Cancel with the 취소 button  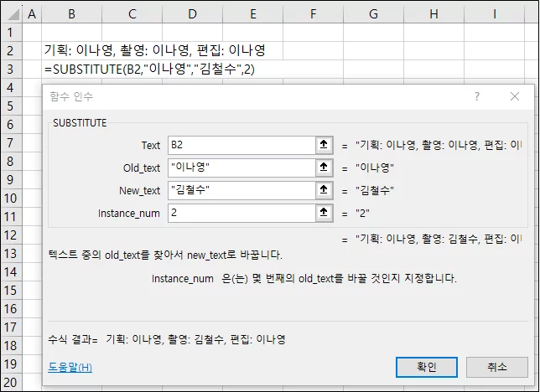coord(497,367)
